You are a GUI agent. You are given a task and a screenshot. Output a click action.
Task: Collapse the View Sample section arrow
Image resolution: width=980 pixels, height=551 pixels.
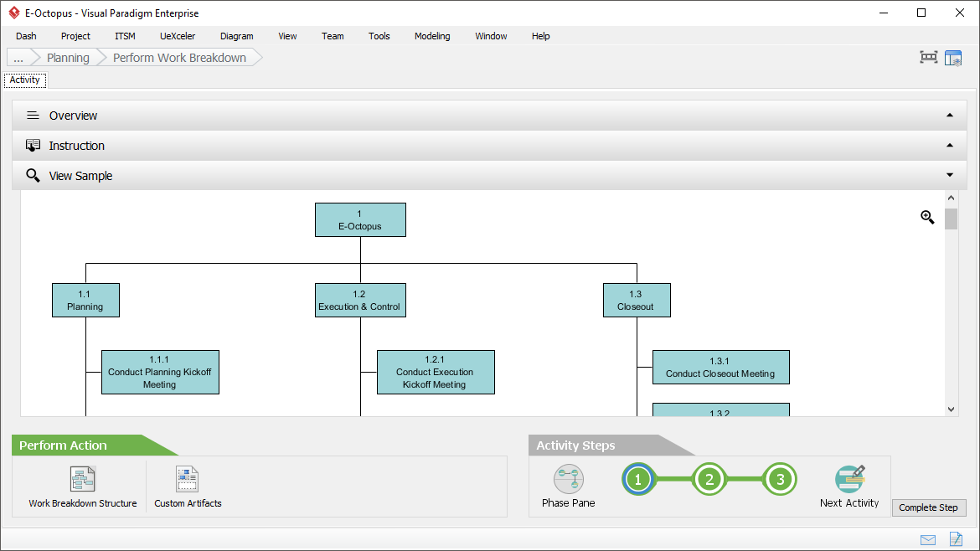[x=949, y=175]
